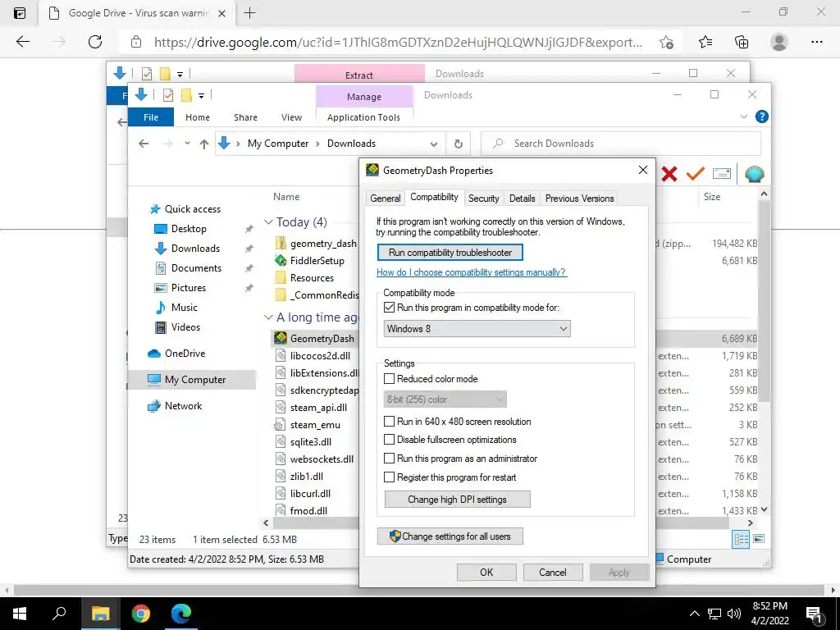Screen dimensions: 840x630
Task: Open How do I choose compatibility settings link
Action: click(472, 272)
